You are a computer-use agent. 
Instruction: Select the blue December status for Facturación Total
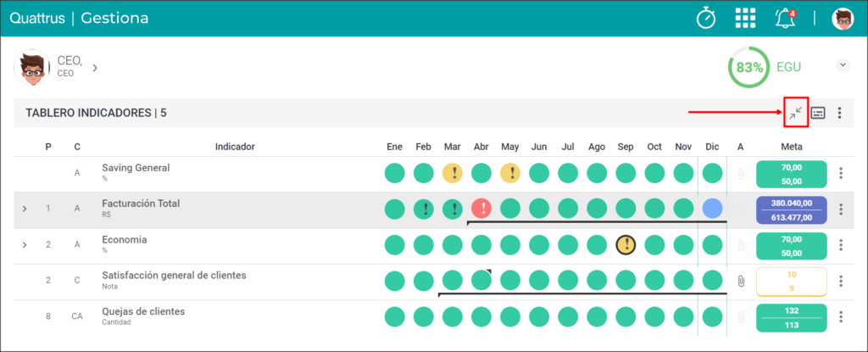point(712,209)
